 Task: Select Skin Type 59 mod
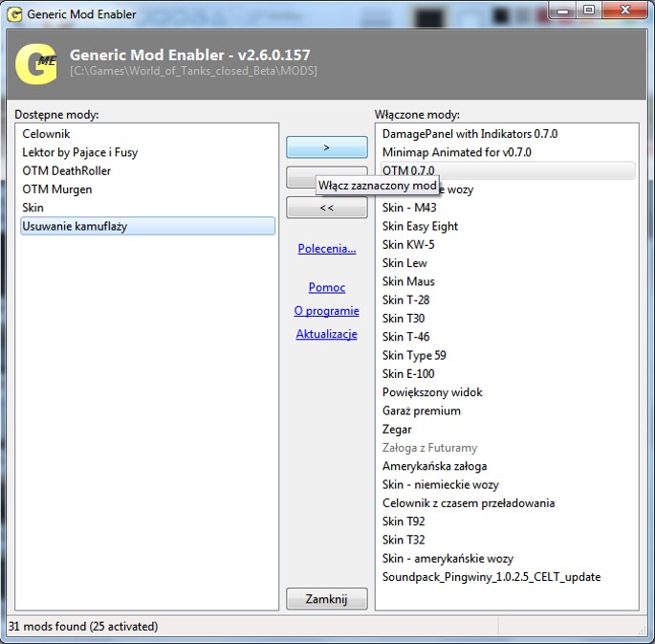pos(508,355)
